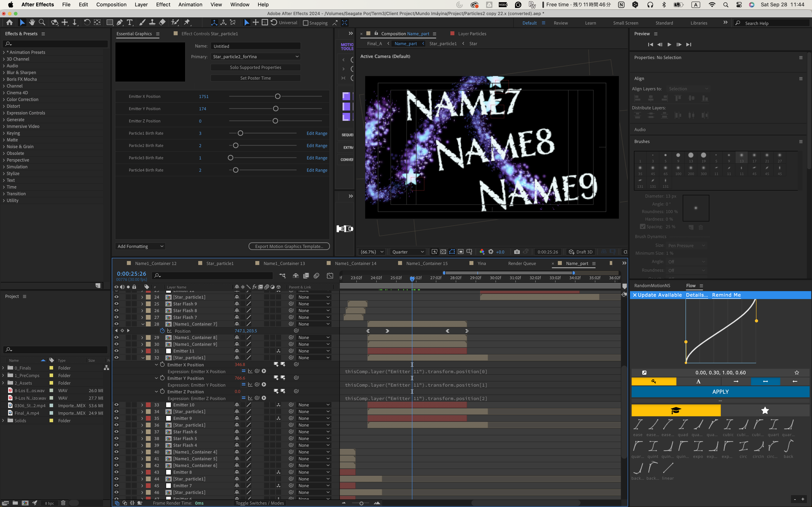This screenshot has height=507, width=812.
Task: Hide the Emitter 10 layer
Action: 116,405
